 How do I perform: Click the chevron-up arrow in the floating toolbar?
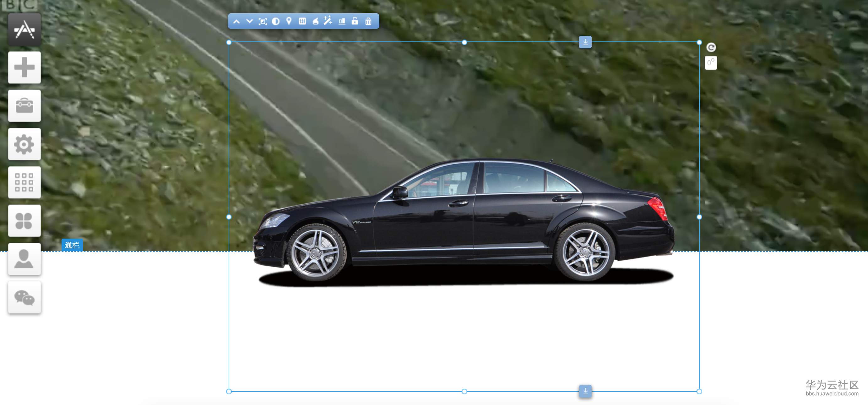coord(236,22)
